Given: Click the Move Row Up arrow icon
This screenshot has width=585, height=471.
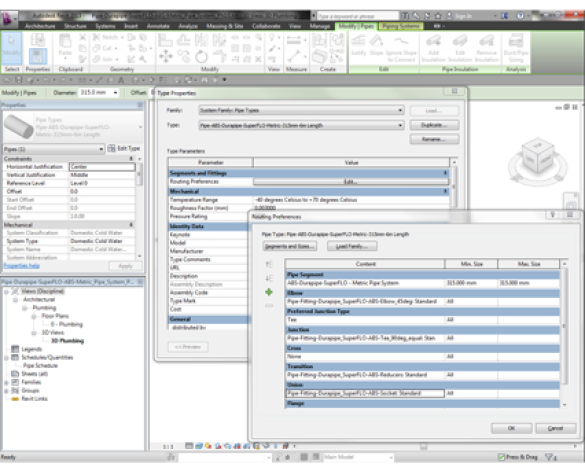Looking at the screenshot, I should 269,264.
